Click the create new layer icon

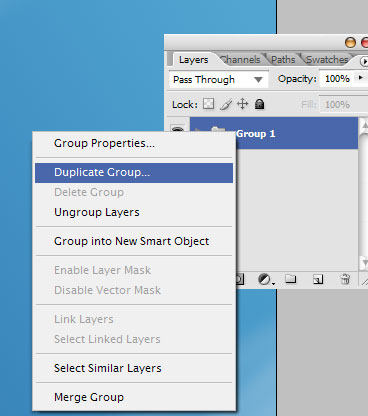point(318,279)
